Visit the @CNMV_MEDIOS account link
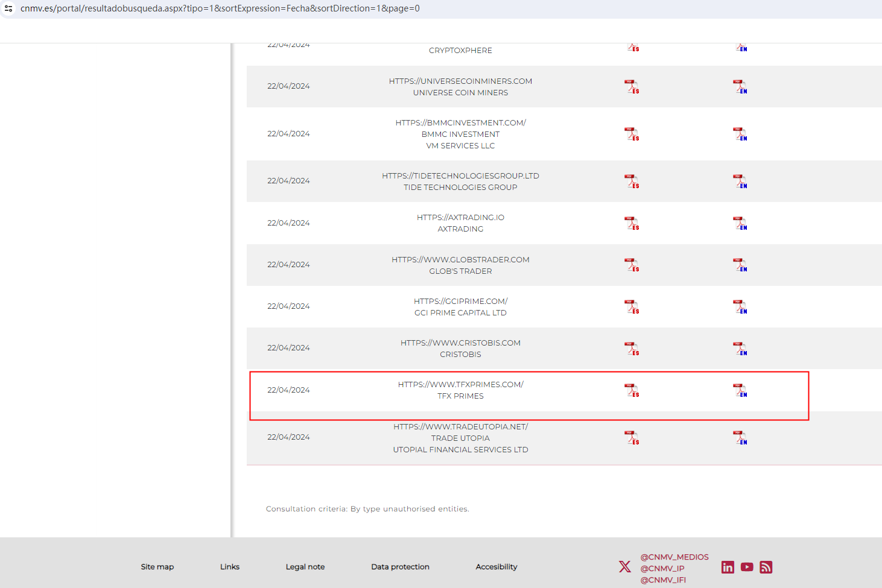The image size is (882, 588). [x=674, y=557]
